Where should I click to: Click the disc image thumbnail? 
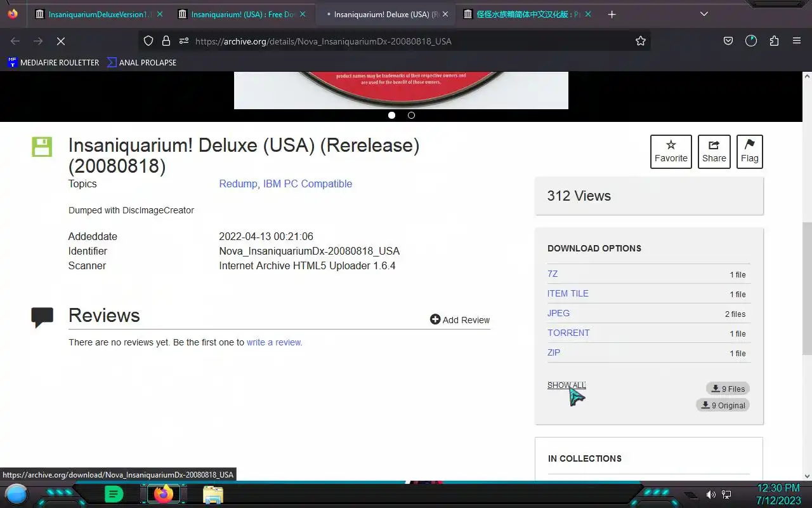pyautogui.click(x=401, y=90)
